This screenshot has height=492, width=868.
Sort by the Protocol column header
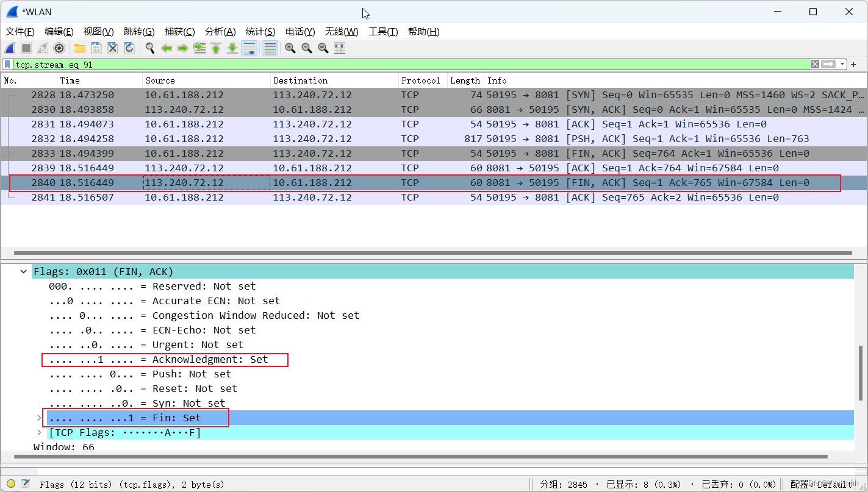[423, 80]
